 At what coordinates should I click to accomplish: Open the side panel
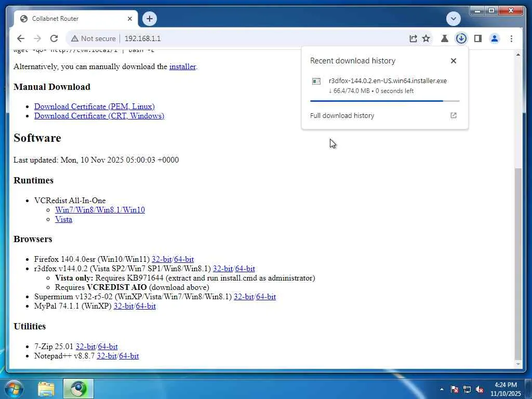tap(478, 38)
